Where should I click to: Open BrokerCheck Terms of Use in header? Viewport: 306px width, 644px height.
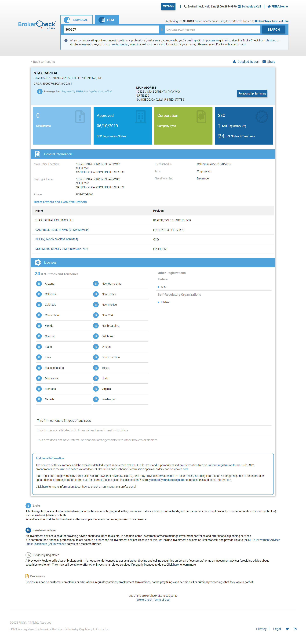[272, 21]
